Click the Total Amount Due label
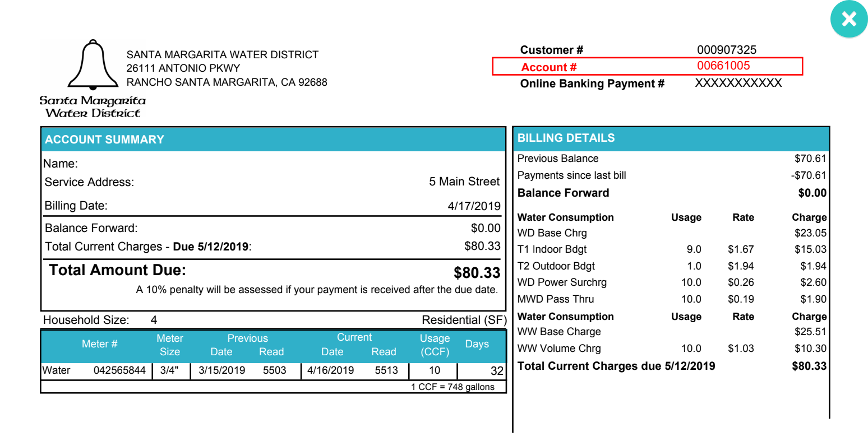 pyautogui.click(x=117, y=270)
